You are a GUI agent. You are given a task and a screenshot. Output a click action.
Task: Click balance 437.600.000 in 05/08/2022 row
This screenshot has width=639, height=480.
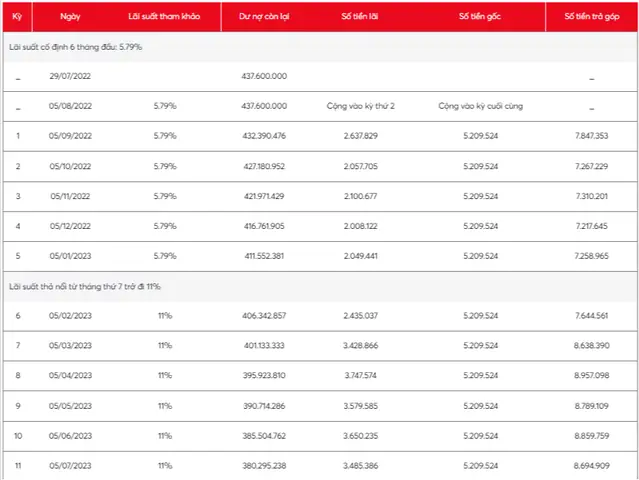click(264, 106)
